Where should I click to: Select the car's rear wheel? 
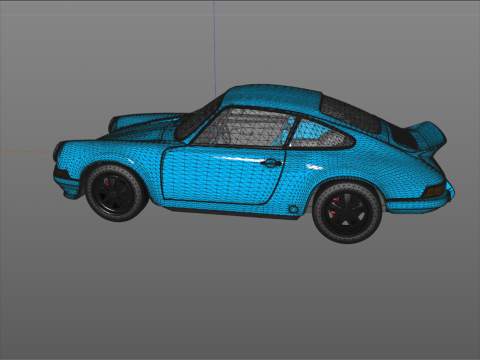347,213
